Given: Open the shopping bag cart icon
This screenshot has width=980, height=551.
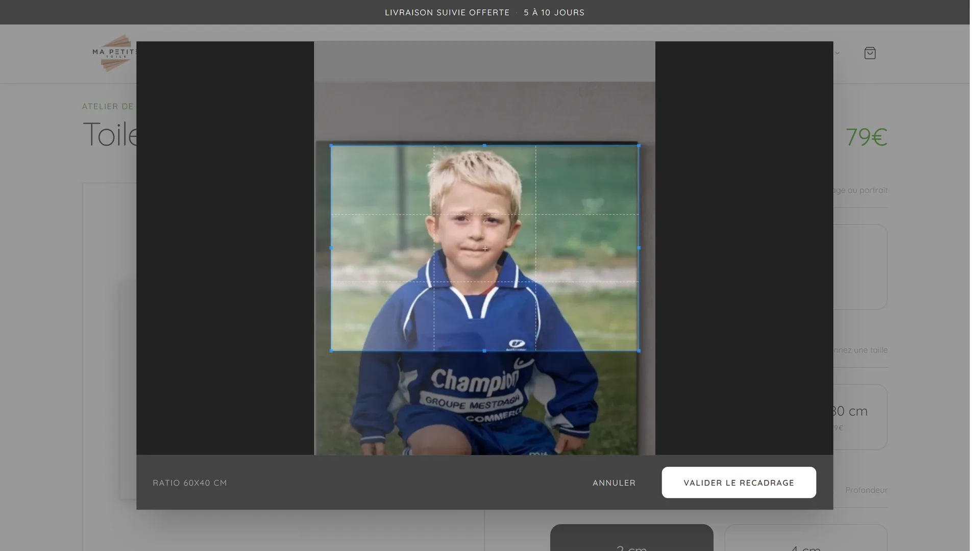Looking at the screenshot, I should point(870,53).
